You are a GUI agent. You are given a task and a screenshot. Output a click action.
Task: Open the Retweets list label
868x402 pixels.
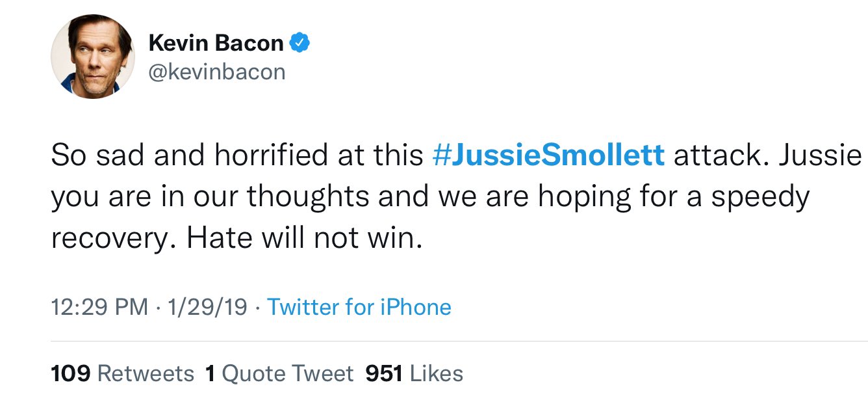(146, 373)
